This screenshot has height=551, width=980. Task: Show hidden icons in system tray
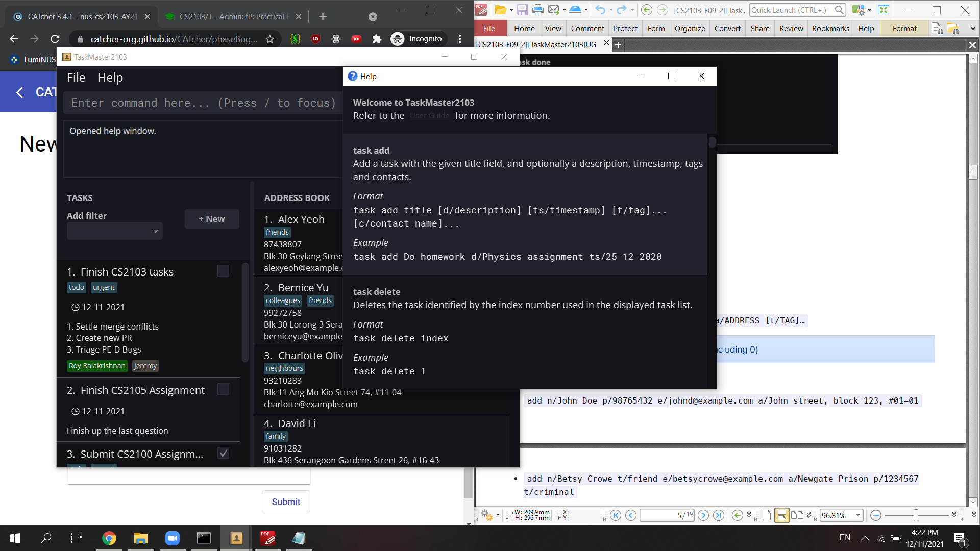(865, 538)
